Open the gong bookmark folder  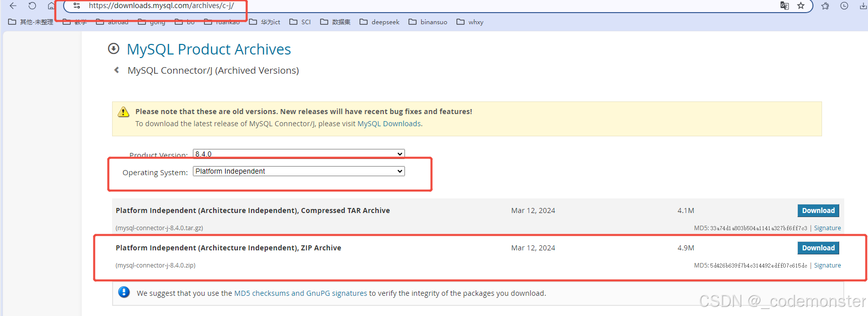(151, 22)
